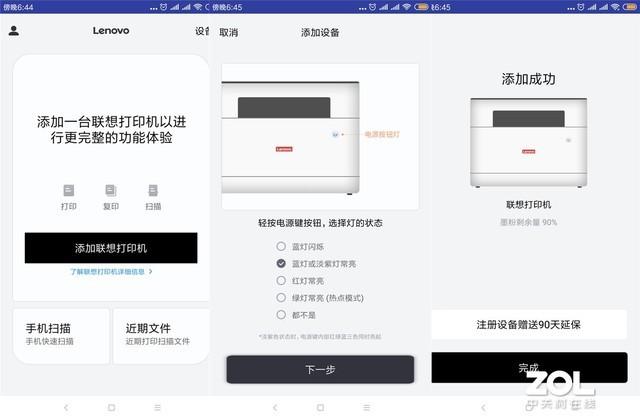Select 绿灯常亮 (热点模式) radio option
640x420 pixels.
(x=281, y=298)
